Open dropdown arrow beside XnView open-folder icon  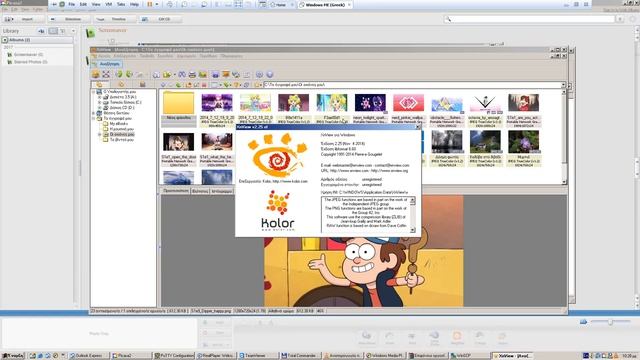pos(174,75)
